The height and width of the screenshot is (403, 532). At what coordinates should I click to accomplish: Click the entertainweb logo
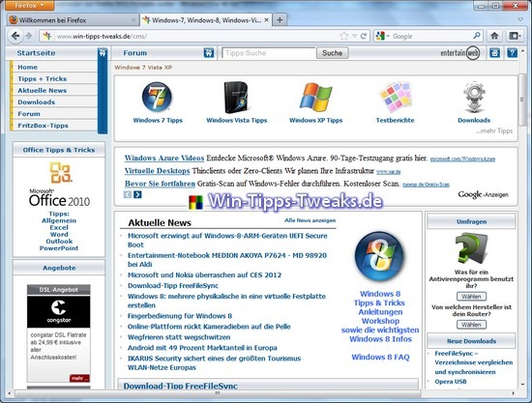[459, 53]
